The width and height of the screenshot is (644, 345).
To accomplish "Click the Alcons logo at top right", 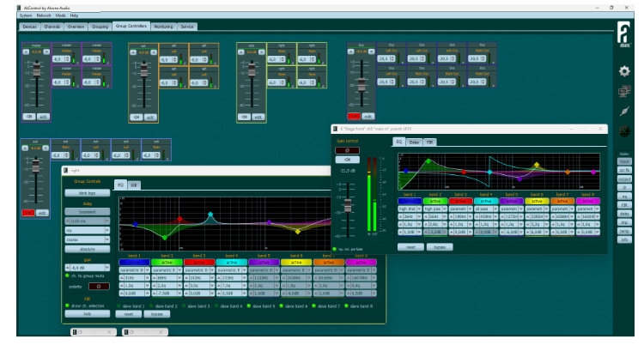I will point(624,34).
